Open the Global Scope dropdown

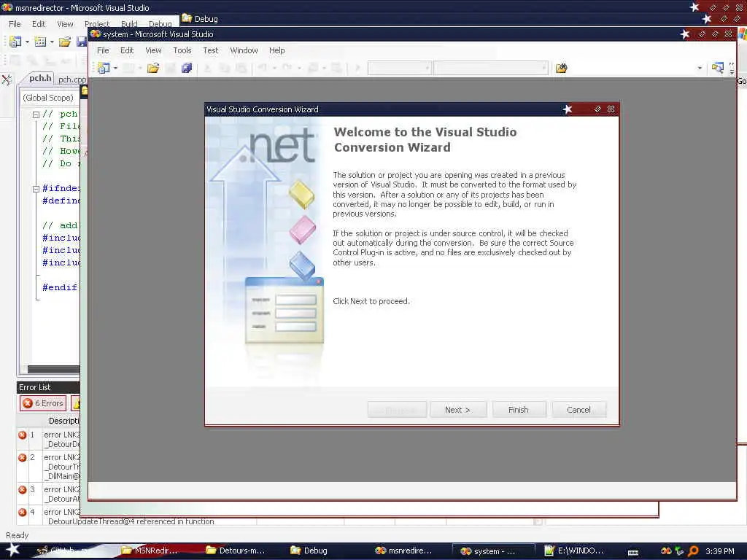click(48, 98)
